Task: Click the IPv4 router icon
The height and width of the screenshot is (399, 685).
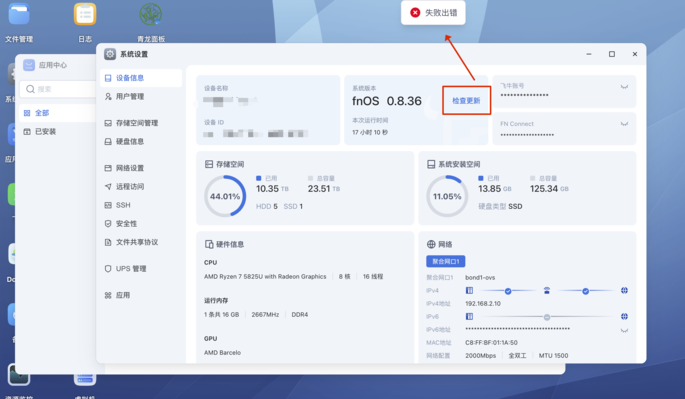Action: [547, 291]
